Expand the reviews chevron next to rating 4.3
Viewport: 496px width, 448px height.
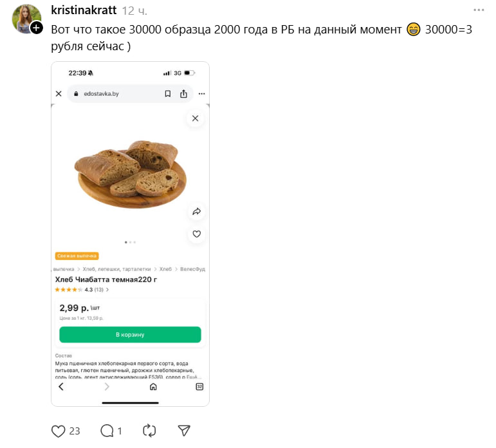107,290
